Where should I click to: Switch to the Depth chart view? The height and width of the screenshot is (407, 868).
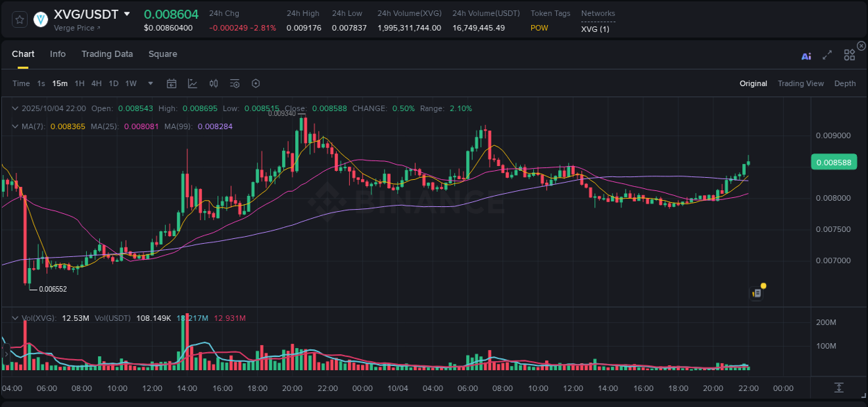click(x=844, y=83)
